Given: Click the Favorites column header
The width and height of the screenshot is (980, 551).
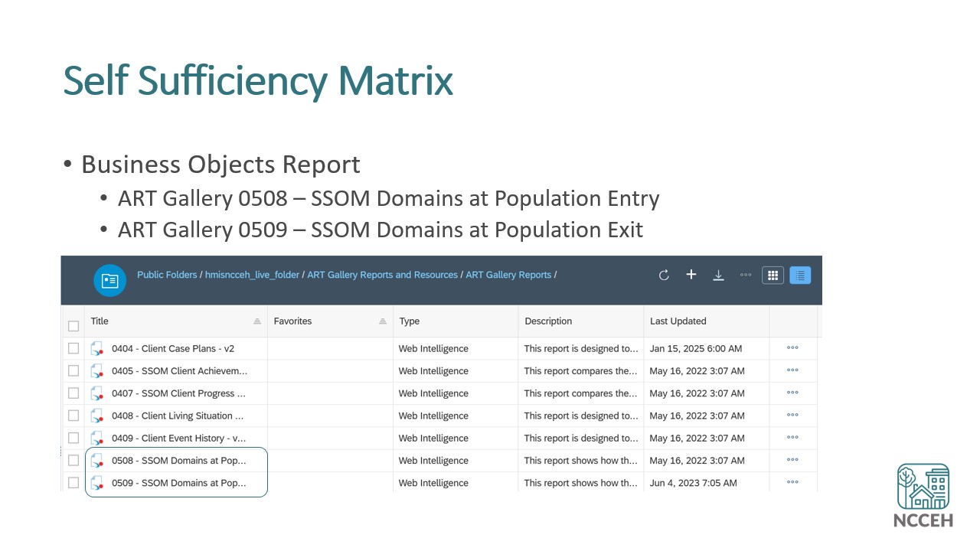Looking at the screenshot, I should click(x=330, y=321).
